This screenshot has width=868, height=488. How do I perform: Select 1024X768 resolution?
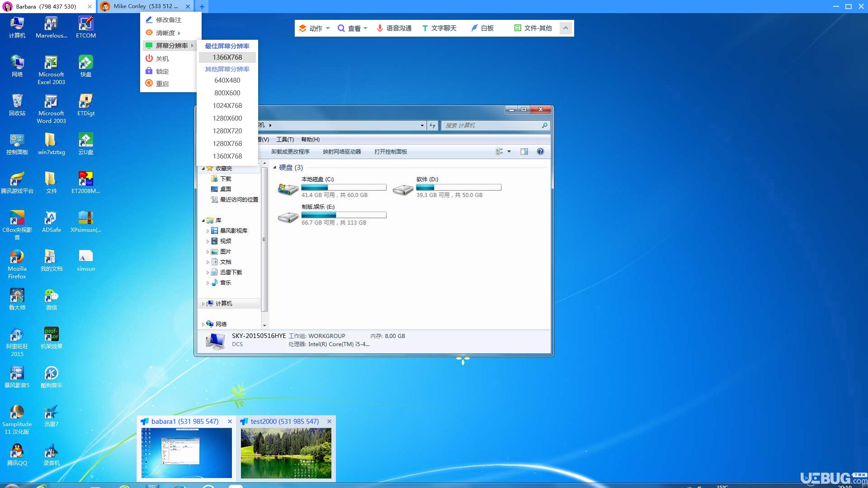click(227, 105)
